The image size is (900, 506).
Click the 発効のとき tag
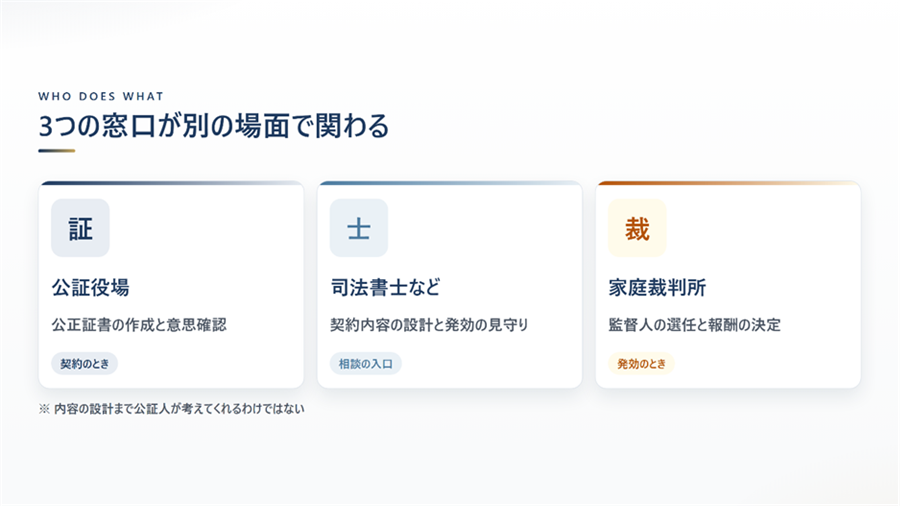641,364
